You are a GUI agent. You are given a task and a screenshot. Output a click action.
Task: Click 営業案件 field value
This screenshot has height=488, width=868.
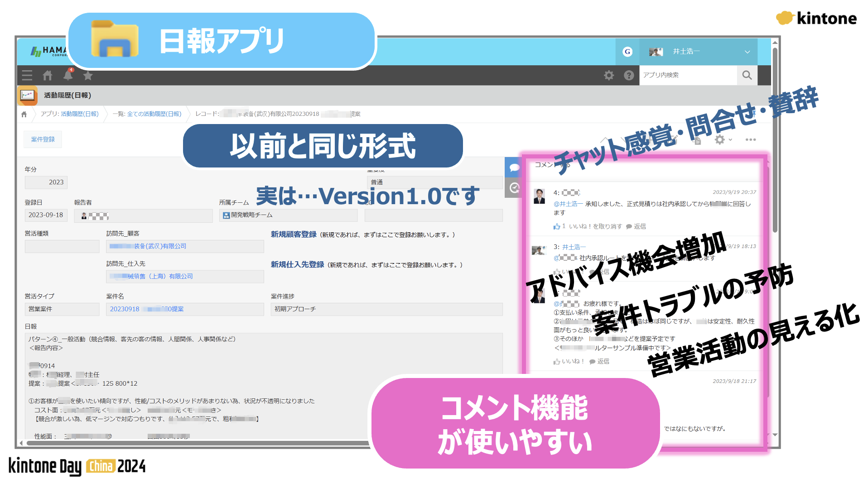(x=62, y=309)
